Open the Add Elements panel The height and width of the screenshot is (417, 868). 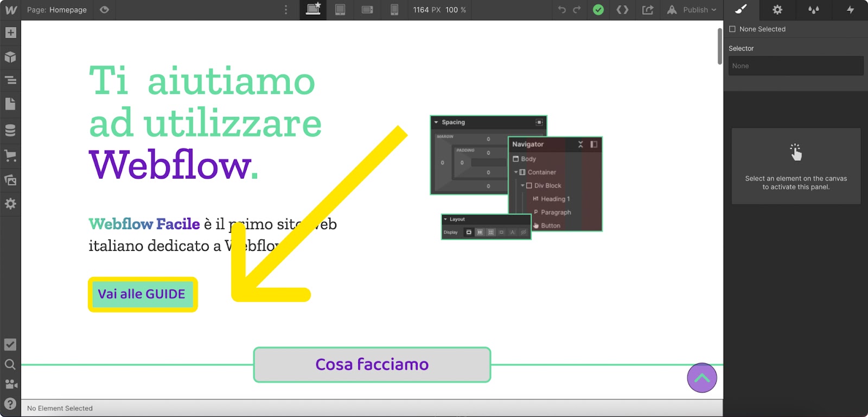click(x=10, y=33)
